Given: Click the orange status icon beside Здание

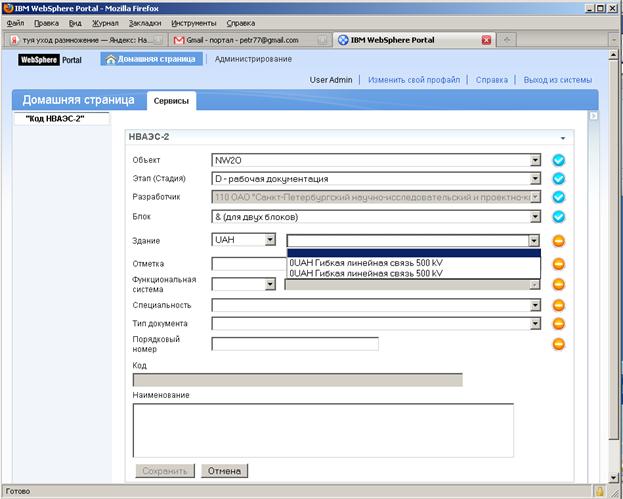Looking at the screenshot, I should 558,241.
